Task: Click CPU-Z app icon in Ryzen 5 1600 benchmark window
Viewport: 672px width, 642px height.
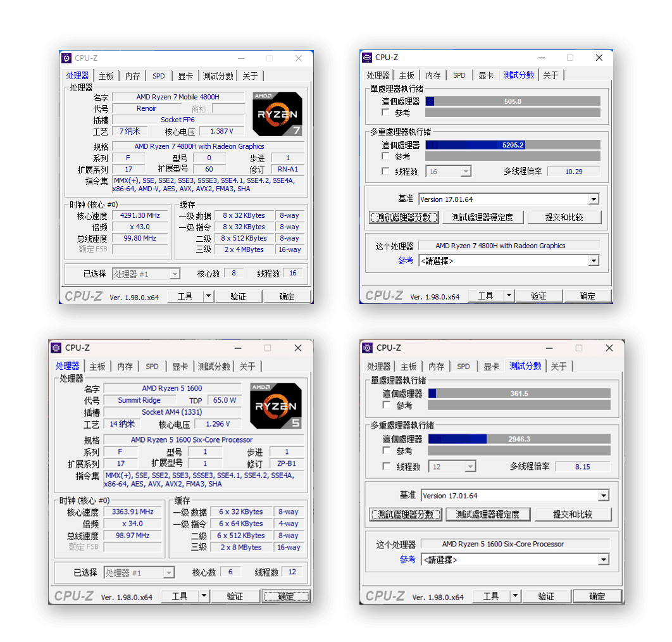Action: [367, 348]
